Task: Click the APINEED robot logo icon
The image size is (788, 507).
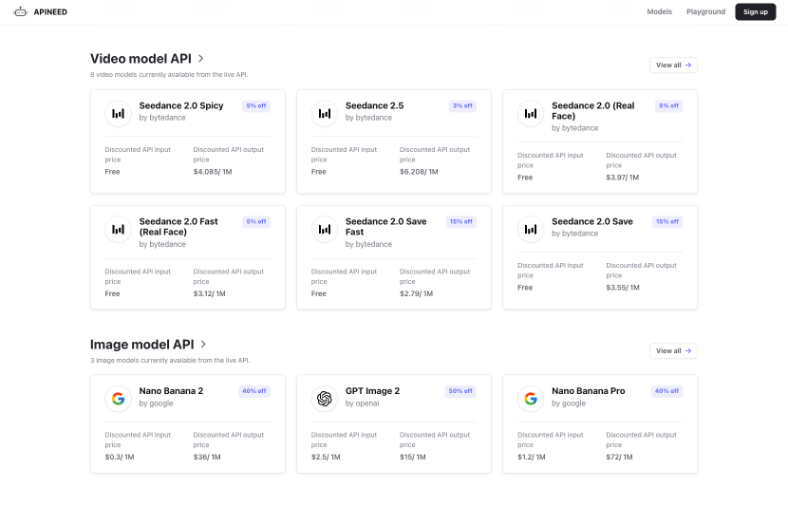Action: (20, 12)
